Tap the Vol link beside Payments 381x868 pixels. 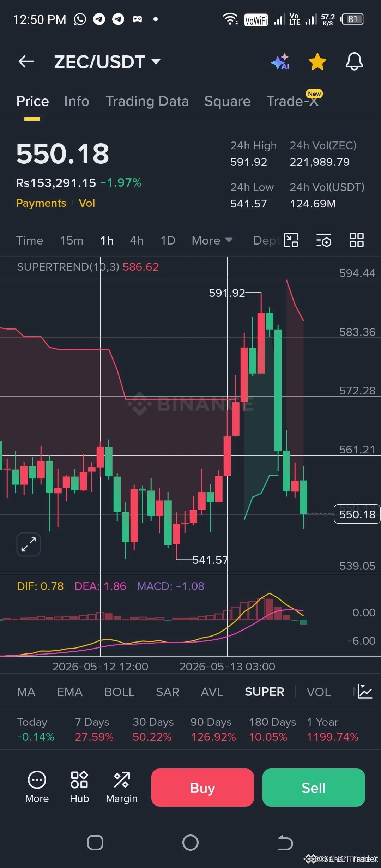[x=87, y=203]
